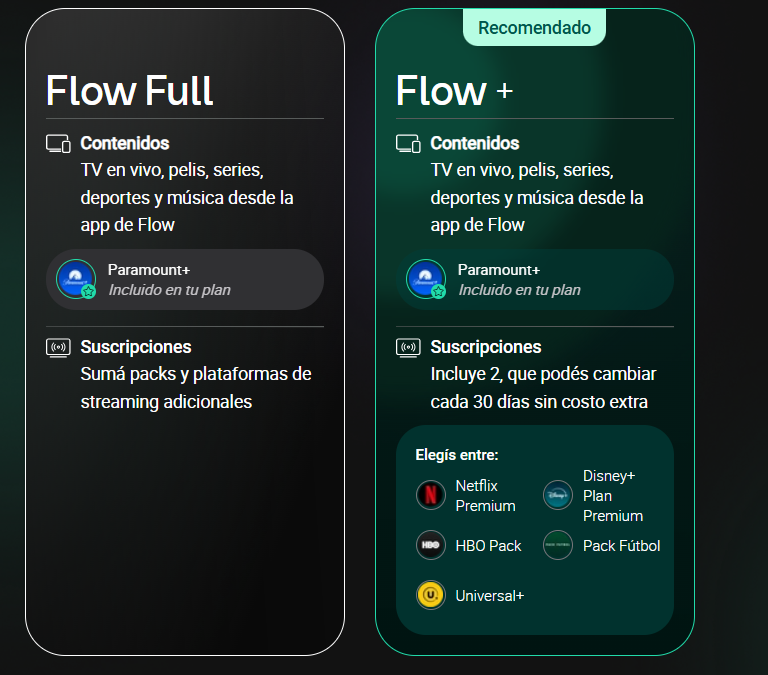Click the Universal+ yellow icon
Image resolution: width=768 pixels, height=675 pixels.
pyautogui.click(x=431, y=595)
